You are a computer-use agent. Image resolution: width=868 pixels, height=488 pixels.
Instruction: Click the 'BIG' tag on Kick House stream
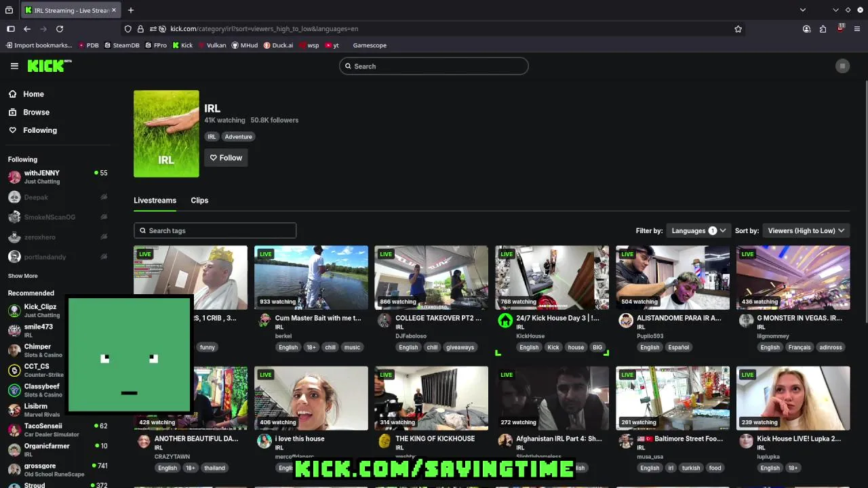click(x=597, y=347)
